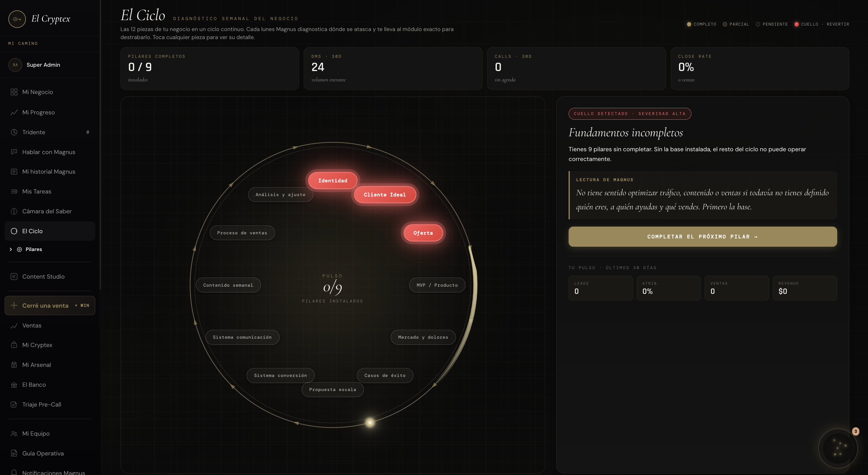Open the Mi Negocio section
This screenshot has width=868, height=475.
[50, 92]
